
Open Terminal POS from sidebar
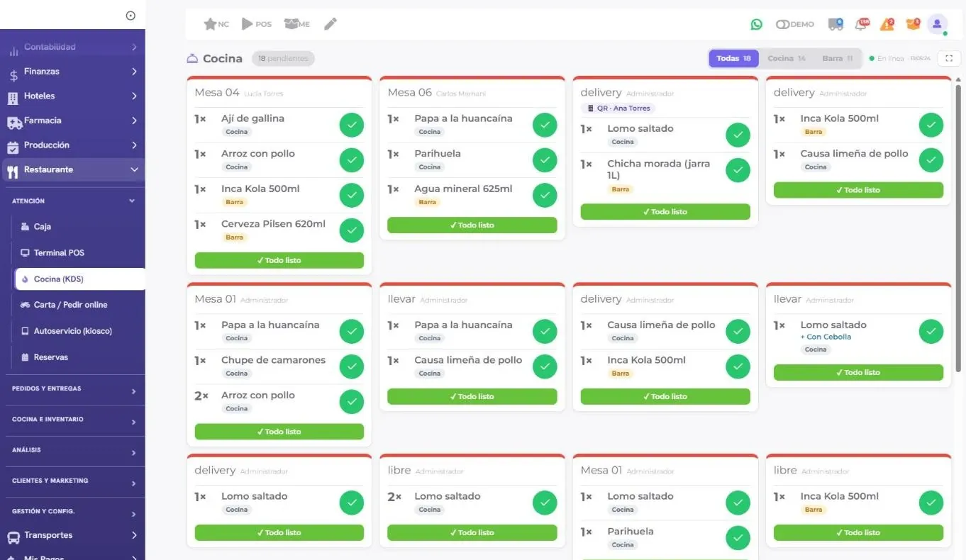tap(59, 253)
